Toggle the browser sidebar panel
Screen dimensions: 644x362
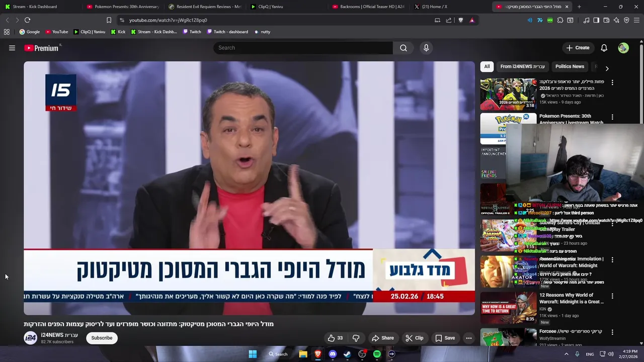[x=596, y=20]
